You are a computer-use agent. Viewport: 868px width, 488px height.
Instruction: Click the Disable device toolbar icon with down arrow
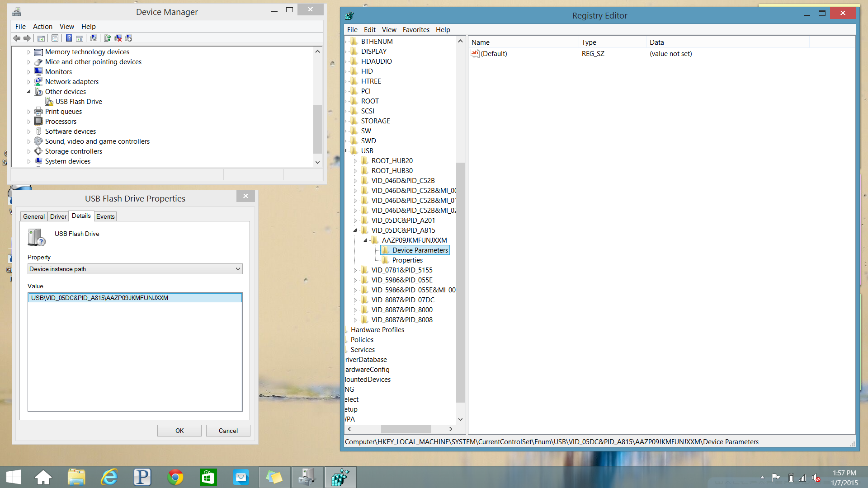point(128,38)
